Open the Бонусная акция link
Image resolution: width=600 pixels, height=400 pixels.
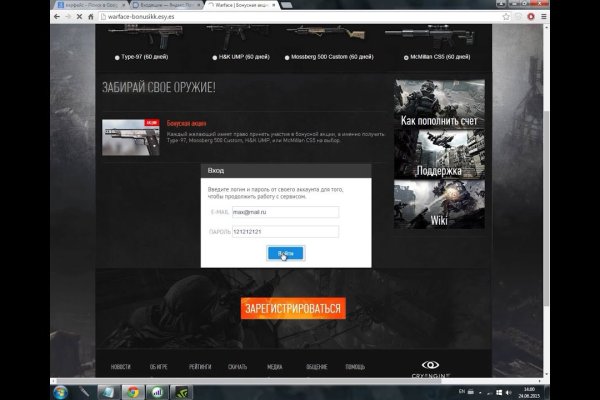pyautogui.click(x=187, y=123)
